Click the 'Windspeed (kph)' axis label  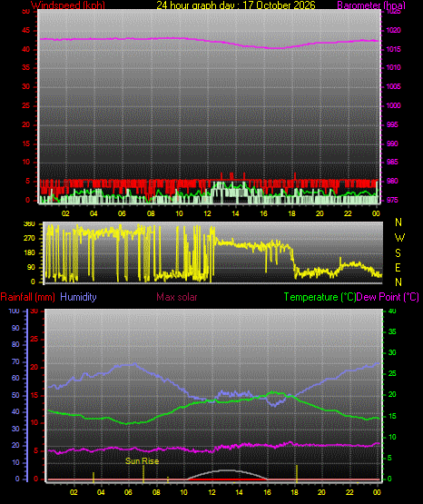coord(68,5)
